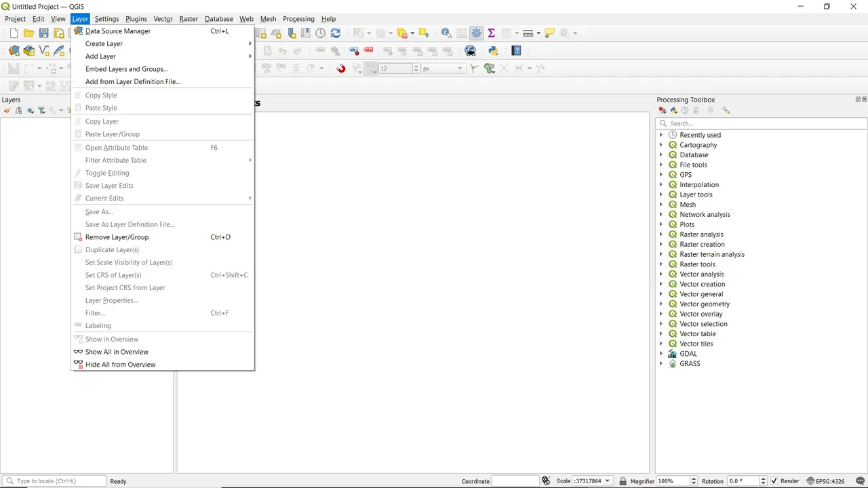The image size is (868, 488).
Task: Select the Identify Features tool
Action: pyautogui.click(x=446, y=33)
